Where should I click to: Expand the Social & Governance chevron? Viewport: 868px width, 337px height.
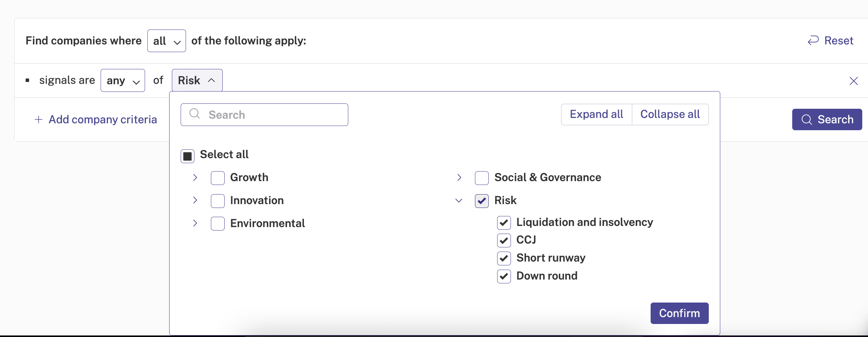pyautogui.click(x=459, y=177)
